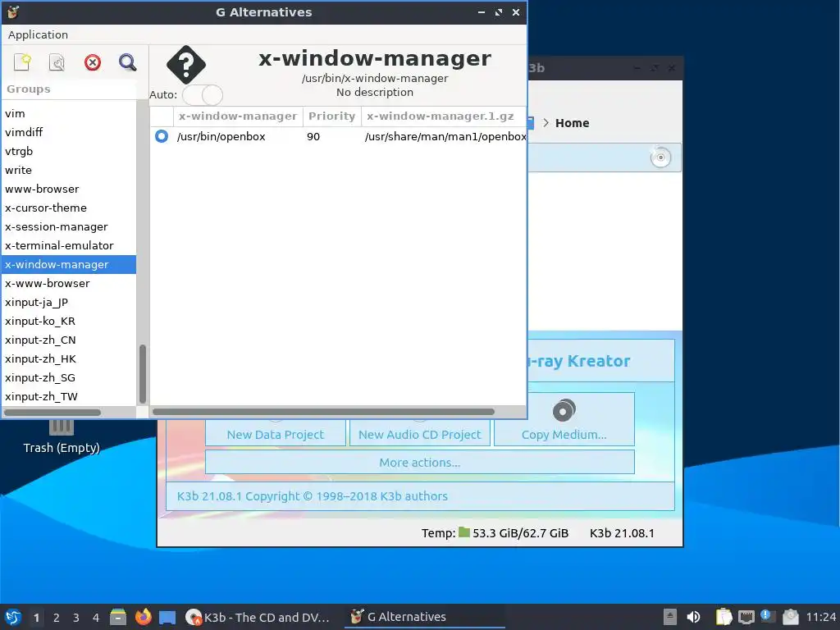Click the highlighted x-window-manager group row
The width and height of the screenshot is (840, 630).
(x=69, y=265)
